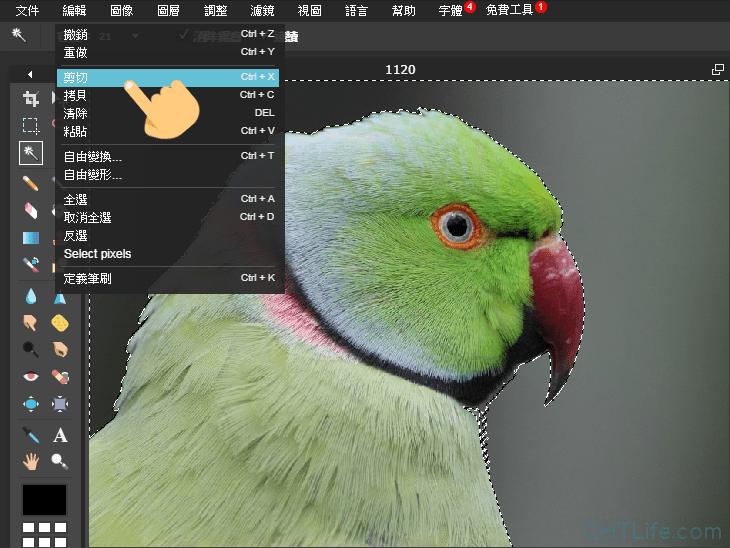Screen dimensions: 730x548
Task: Select the Crop tool
Action: (31, 98)
